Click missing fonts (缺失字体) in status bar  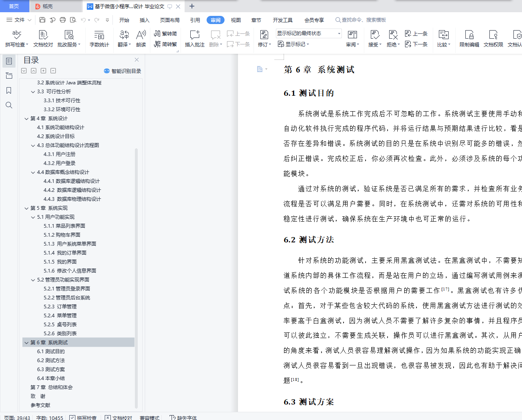click(x=184, y=418)
